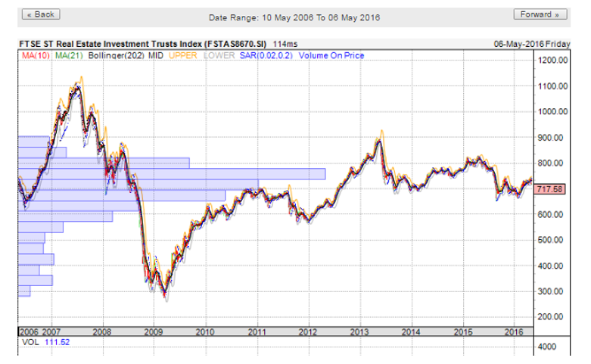The width and height of the screenshot is (591, 364).
Task: Click the Back button
Action: coord(40,14)
